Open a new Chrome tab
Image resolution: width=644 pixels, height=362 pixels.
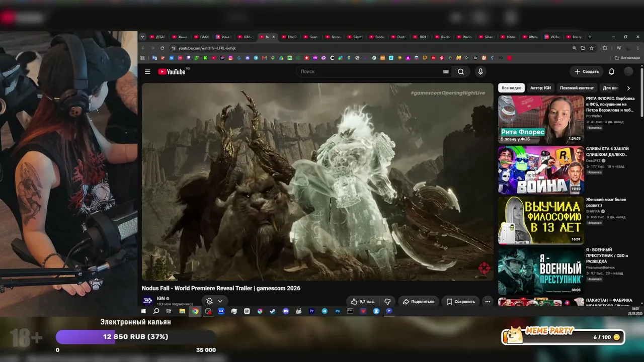point(590,37)
